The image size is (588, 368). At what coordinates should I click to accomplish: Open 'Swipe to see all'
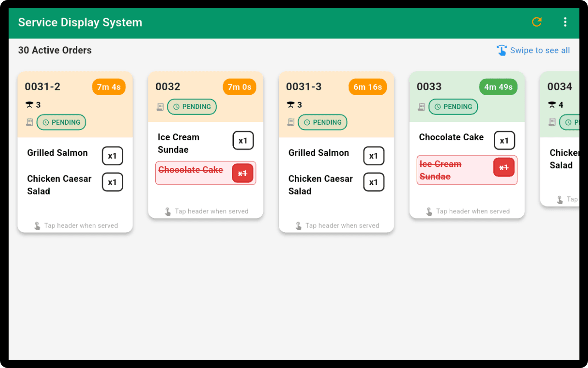click(x=540, y=50)
